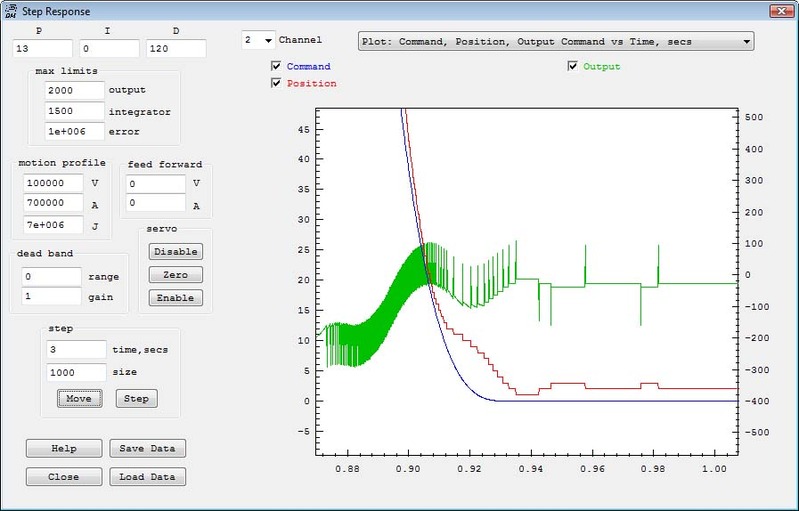Toggle the Output plot checkbox

pyautogui.click(x=573, y=67)
